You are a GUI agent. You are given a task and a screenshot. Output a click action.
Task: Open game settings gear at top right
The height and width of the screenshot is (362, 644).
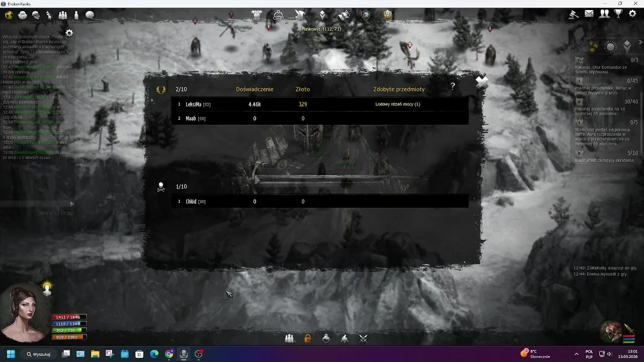[x=633, y=14]
